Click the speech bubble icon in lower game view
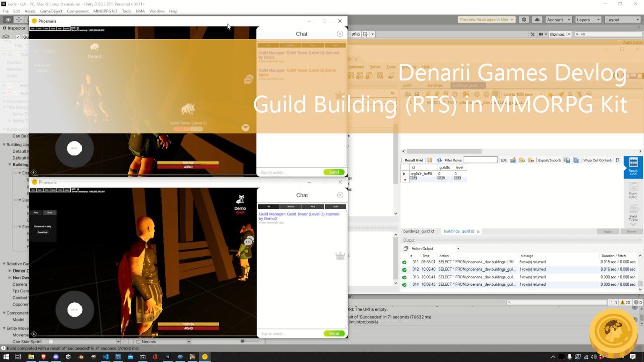This screenshot has height=362, width=644. pyautogui.click(x=248, y=242)
